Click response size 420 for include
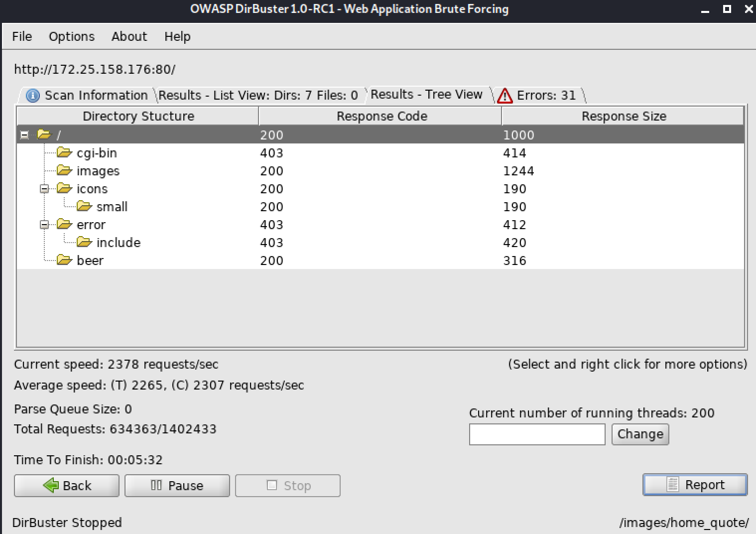The width and height of the screenshot is (756, 534). (514, 243)
